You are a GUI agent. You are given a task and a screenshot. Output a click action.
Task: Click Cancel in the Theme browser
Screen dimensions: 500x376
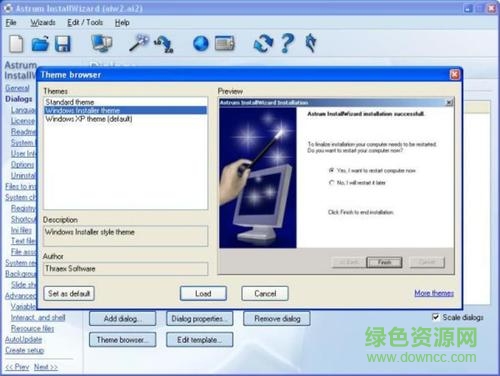click(x=265, y=294)
